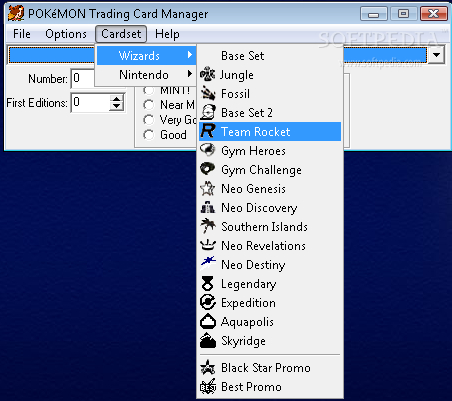The width and height of the screenshot is (452, 401).
Task: Pick the Skyridge cardset
Action: 270,341
